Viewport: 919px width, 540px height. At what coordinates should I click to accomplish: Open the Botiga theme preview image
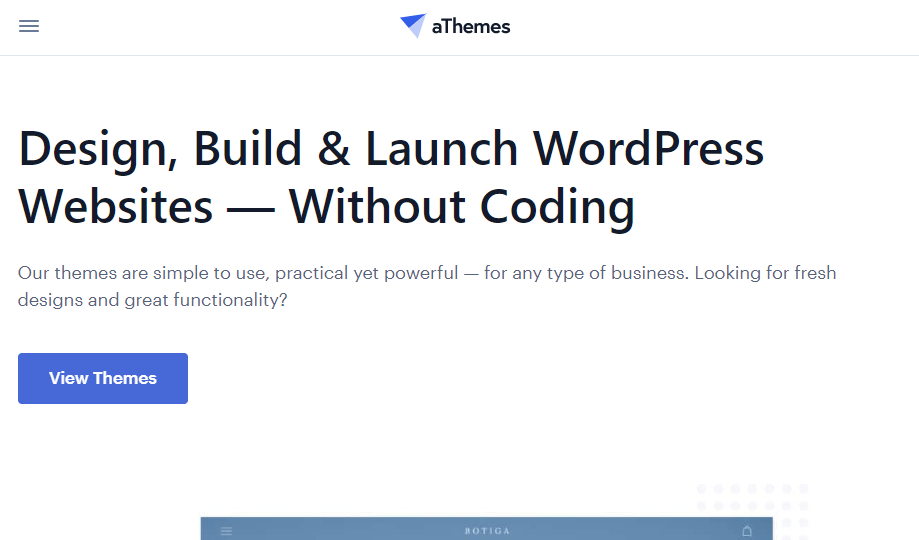coord(486,528)
